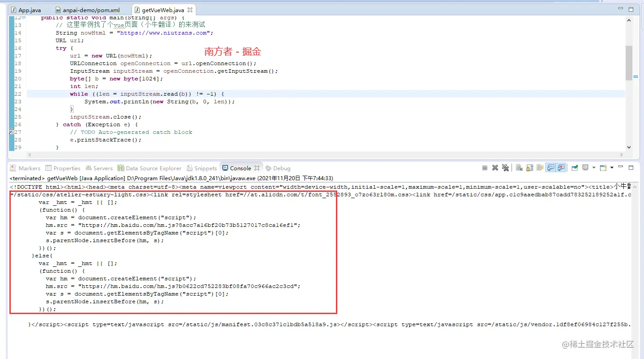Place cursor on 'String nowHtml' line 14

pos(134,33)
